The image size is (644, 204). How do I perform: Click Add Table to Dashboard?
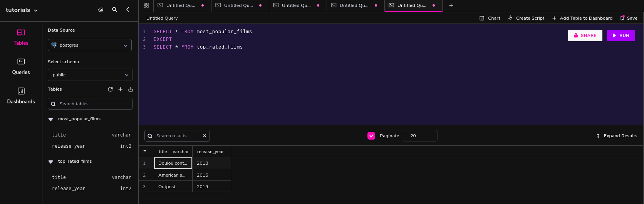582,18
